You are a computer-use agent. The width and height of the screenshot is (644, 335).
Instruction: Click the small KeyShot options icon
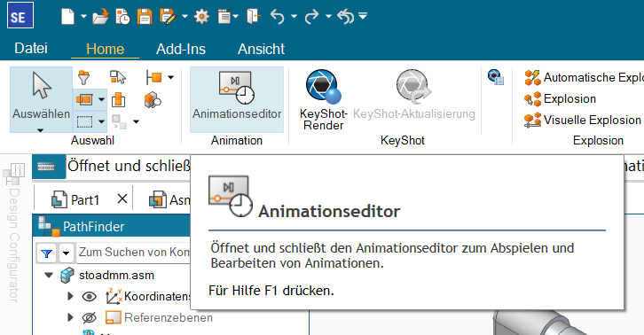(496, 77)
